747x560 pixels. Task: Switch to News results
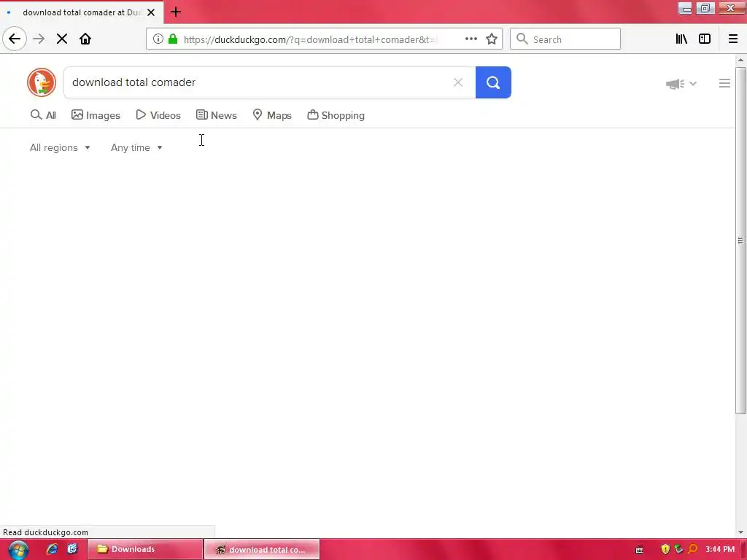click(x=216, y=115)
